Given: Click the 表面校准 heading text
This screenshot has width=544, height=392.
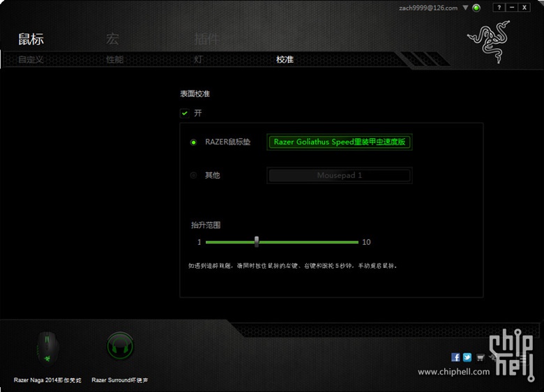Looking at the screenshot, I should pos(195,93).
